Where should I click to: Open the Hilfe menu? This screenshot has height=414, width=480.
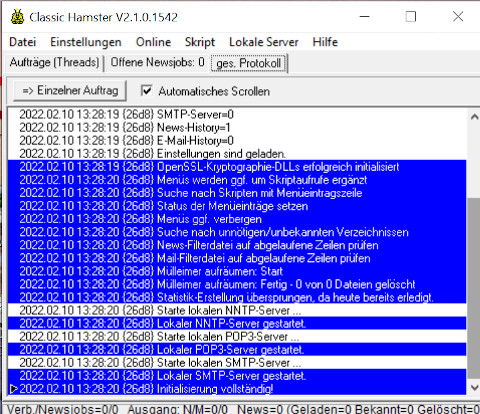pos(325,42)
